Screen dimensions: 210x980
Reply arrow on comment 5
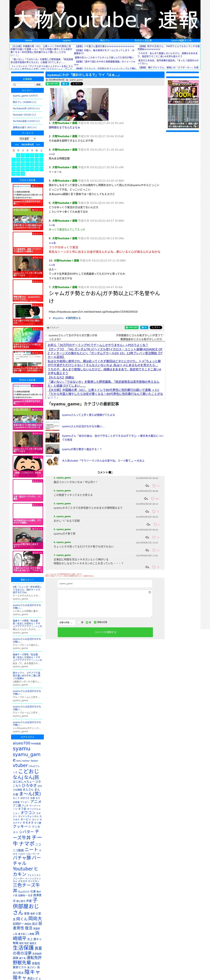click(147, 538)
